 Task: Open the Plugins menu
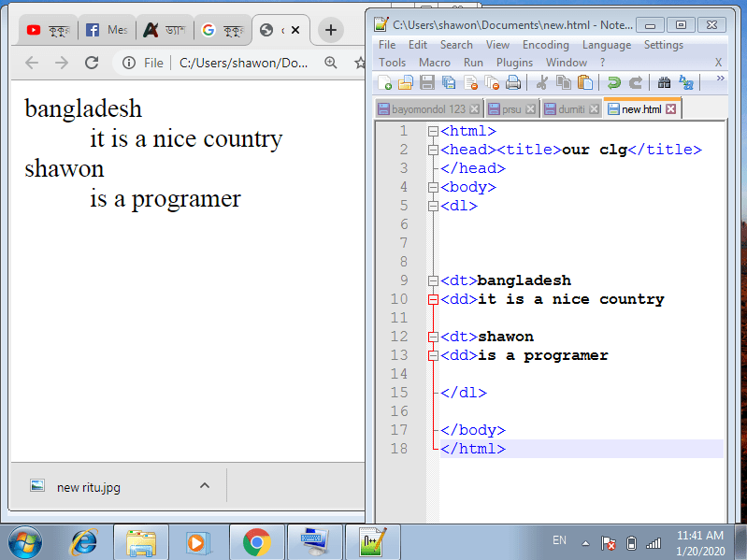pos(514,63)
